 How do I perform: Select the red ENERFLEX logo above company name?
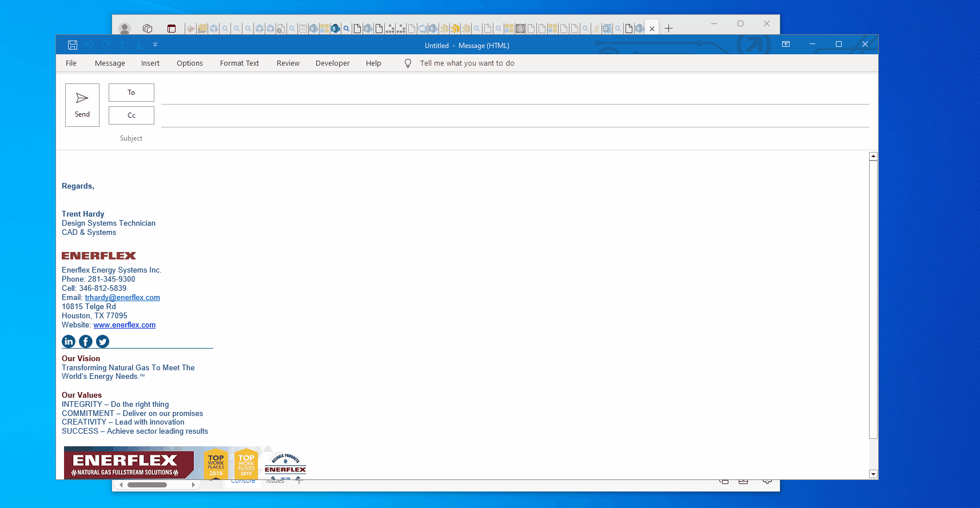point(99,256)
